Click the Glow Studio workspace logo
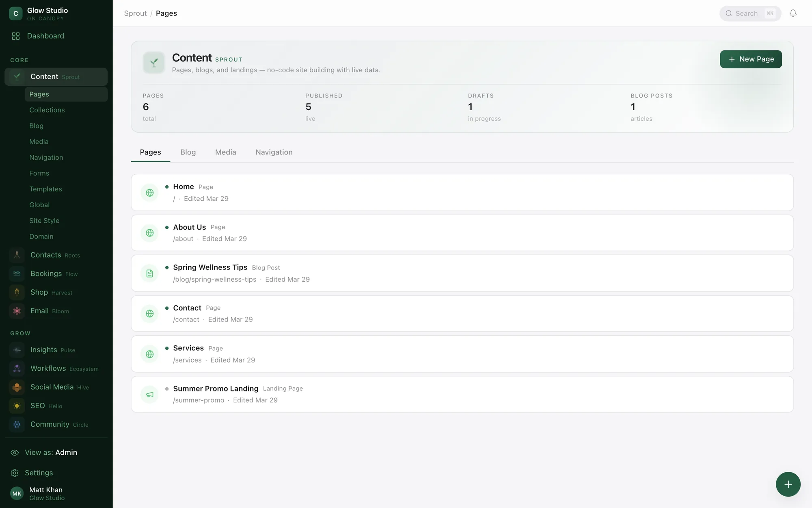This screenshot has height=508, width=812. 16,13
